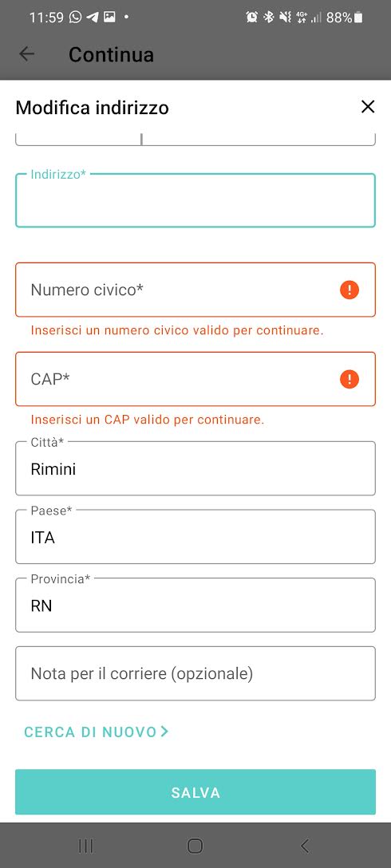Tap the CERCA DI NUOVO link
The image size is (391, 868).
(x=96, y=732)
